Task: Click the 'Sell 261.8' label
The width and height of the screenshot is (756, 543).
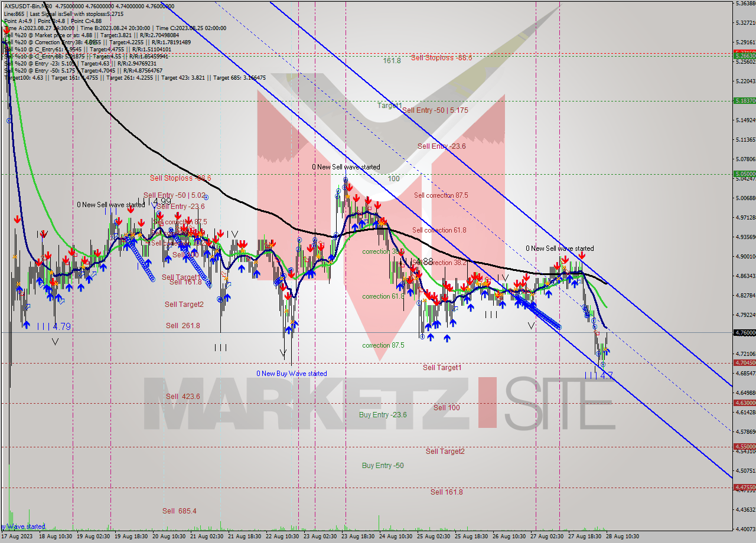Action: point(183,326)
